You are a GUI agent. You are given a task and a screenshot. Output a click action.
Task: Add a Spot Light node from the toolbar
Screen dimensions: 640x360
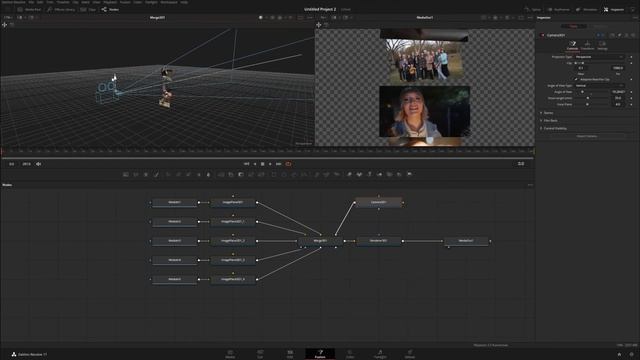pos(399,174)
